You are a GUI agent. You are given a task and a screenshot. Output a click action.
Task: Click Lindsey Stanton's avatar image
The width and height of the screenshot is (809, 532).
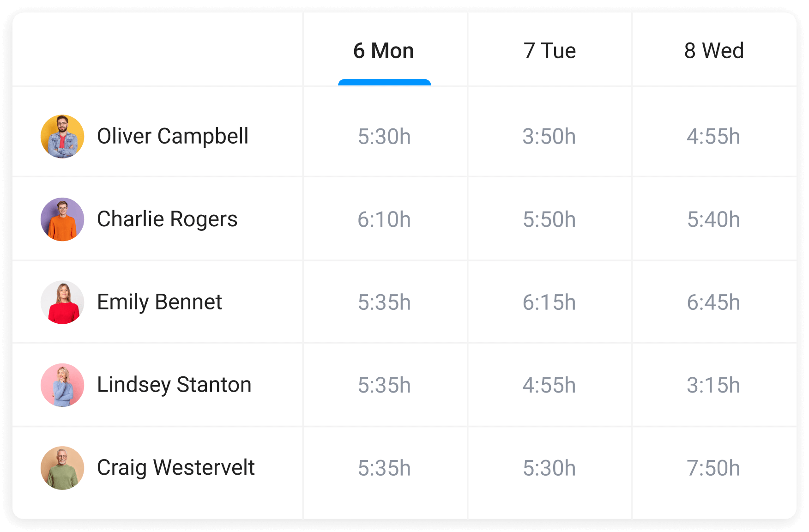point(62,385)
